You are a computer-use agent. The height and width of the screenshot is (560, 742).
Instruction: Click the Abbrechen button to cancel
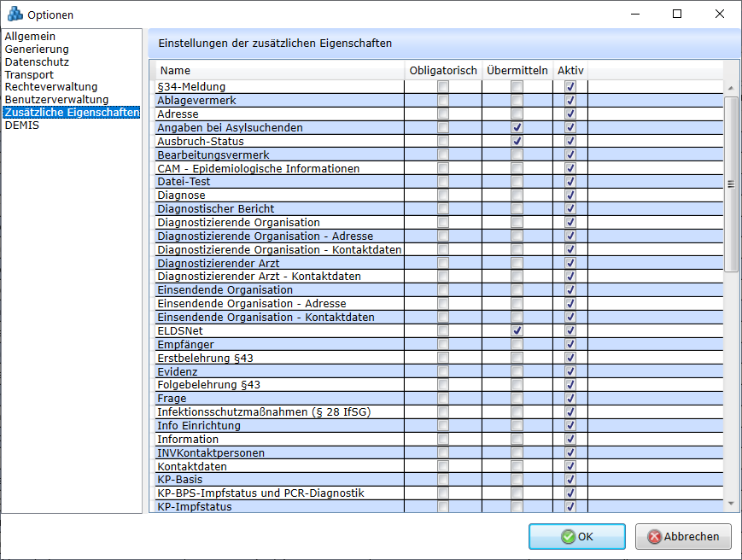click(683, 537)
